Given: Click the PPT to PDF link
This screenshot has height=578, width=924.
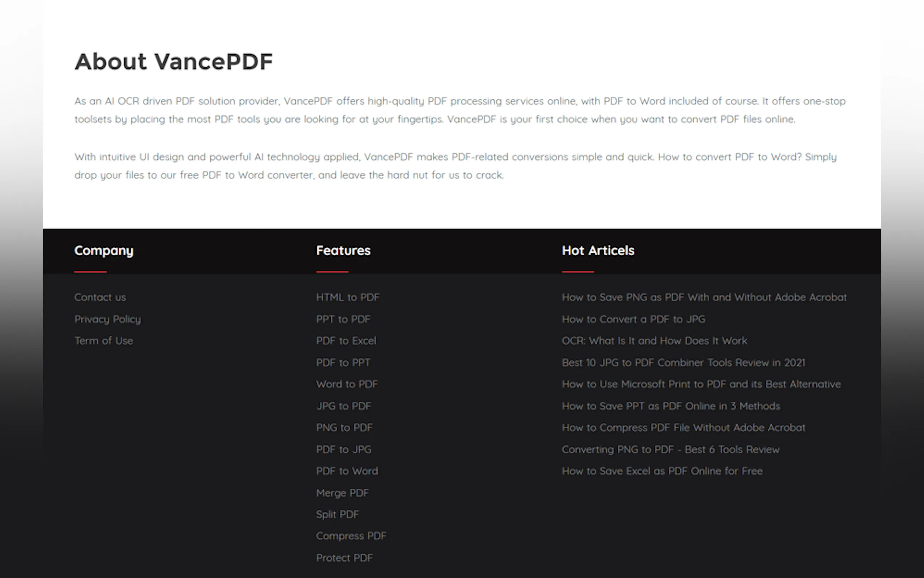Looking at the screenshot, I should click(x=343, y=319).
